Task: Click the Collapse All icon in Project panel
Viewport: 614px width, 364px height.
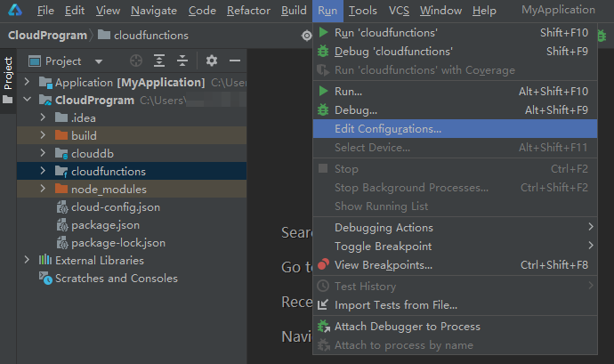Action: tap(182, 61)
